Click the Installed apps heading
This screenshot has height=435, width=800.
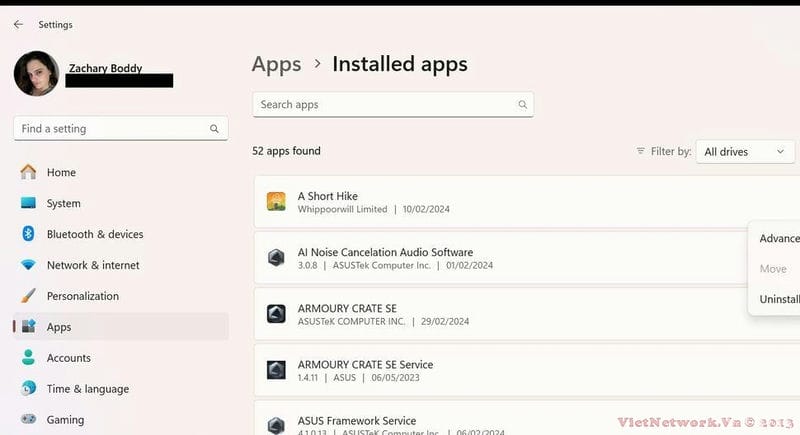[x=400, y=64]
